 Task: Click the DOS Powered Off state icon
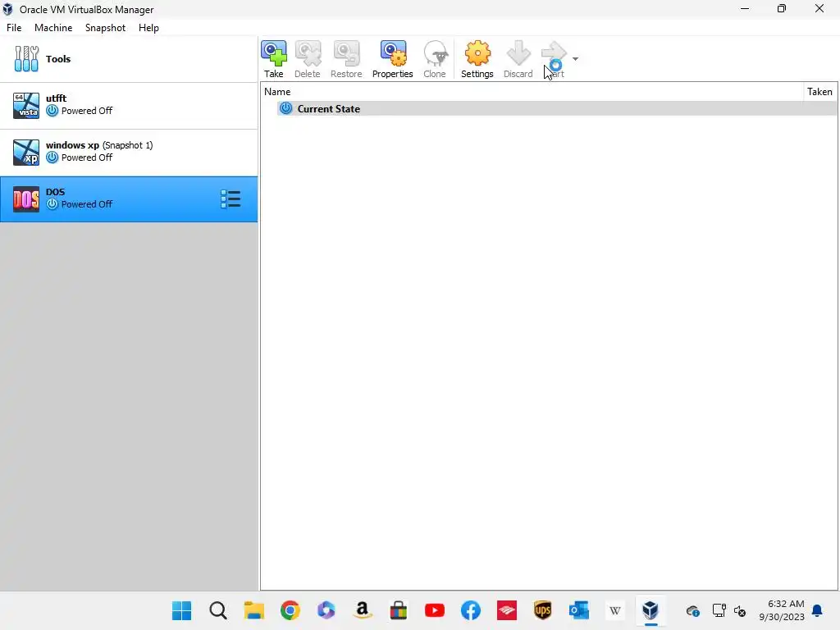pos(52,204)
